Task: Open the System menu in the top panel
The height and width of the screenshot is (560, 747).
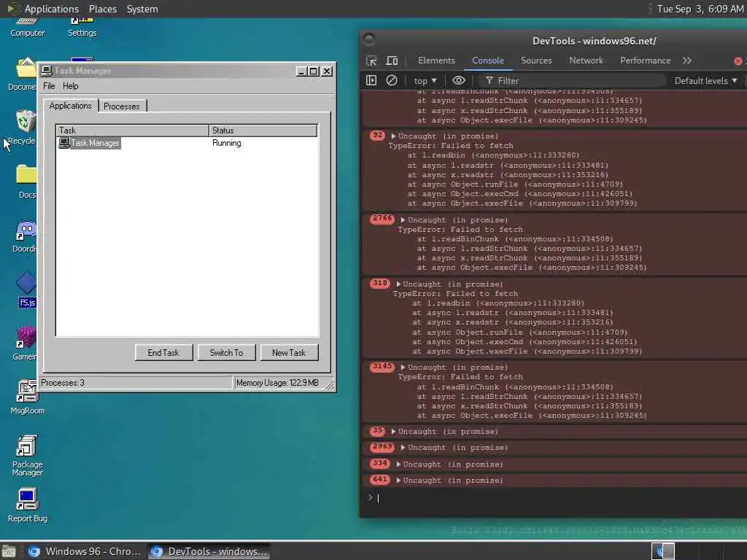Action: (142, 9)
